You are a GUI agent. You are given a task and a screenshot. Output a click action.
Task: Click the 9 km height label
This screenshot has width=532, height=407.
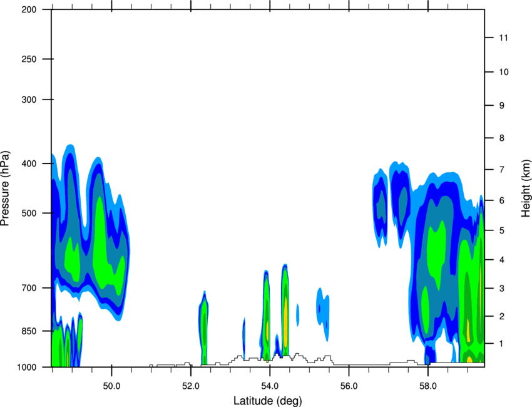point(502,106)
